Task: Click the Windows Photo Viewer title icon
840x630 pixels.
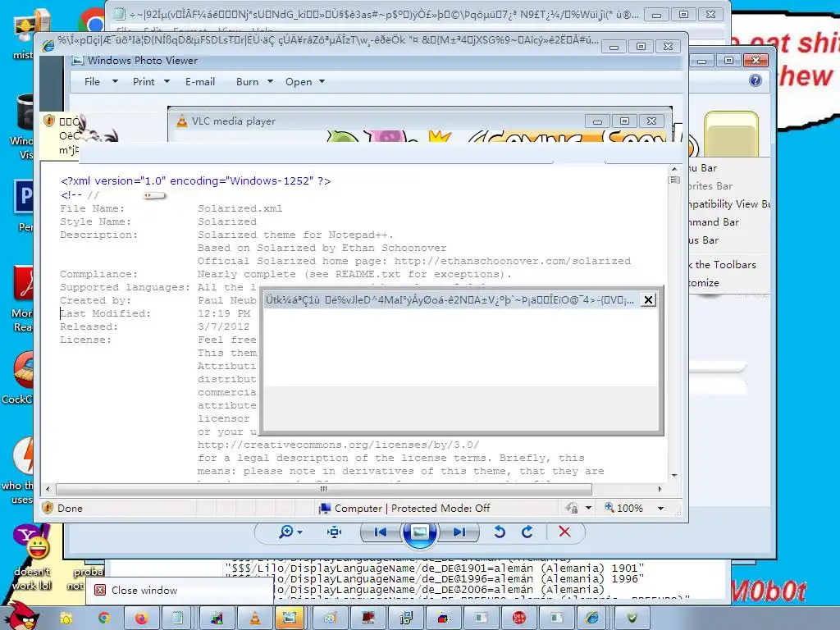Action: coord(78,60)
